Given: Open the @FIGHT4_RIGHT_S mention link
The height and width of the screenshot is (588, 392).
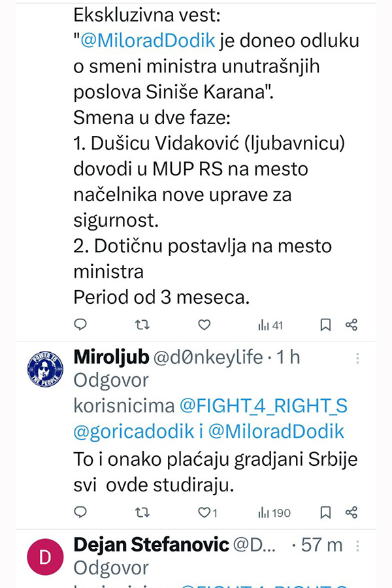Looking at the screenshot, I should 264,406.
